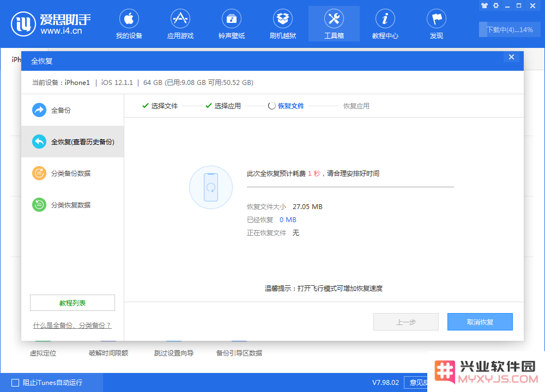Open 破解时间限额 tool
The image size is (545, 392).
click(x=108, y=353)
